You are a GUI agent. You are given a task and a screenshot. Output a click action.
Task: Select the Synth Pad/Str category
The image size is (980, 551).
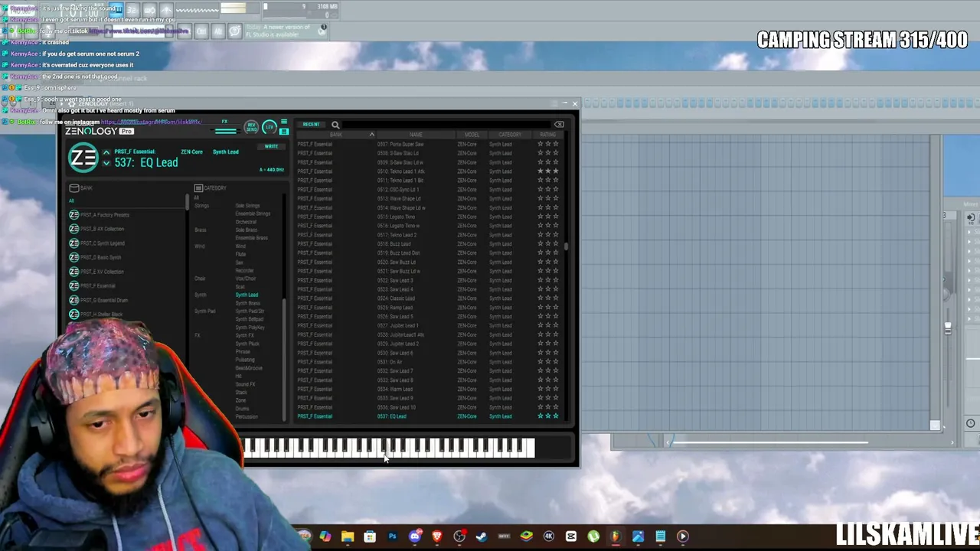(x=250, y=311)
